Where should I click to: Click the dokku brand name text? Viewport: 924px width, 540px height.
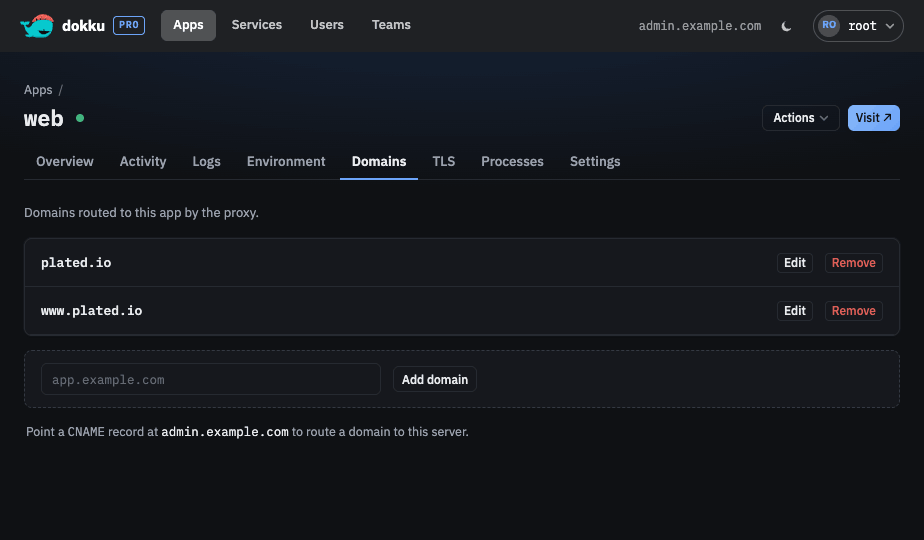pyautogui.click(x=83, y=26)
